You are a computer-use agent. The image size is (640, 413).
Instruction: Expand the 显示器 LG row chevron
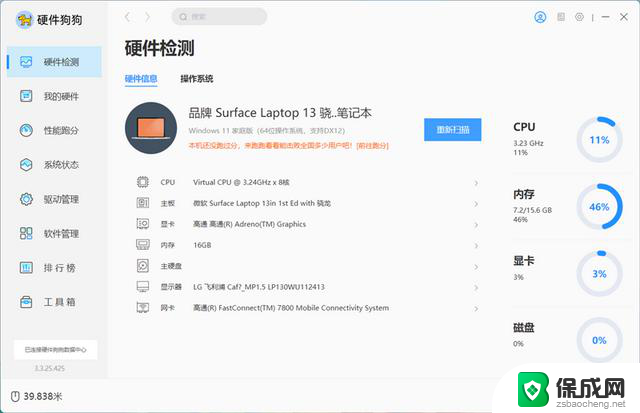click(476, 288)
